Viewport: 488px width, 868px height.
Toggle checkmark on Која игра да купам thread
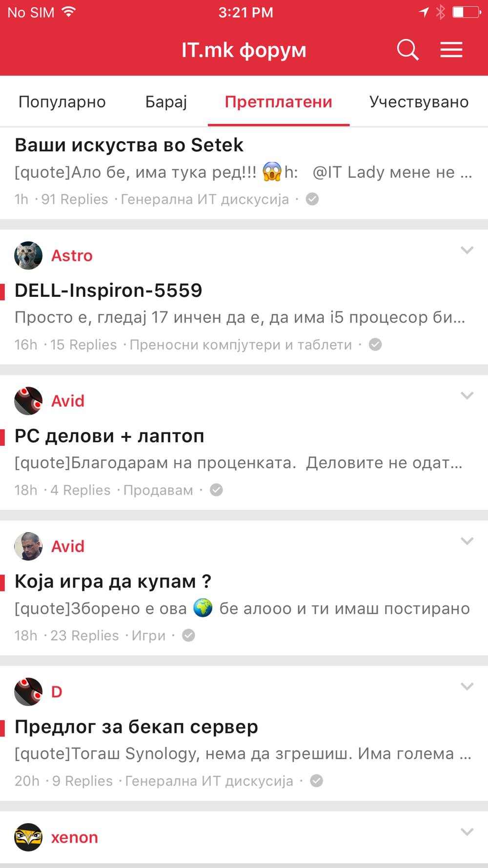[x=189, y=636]
